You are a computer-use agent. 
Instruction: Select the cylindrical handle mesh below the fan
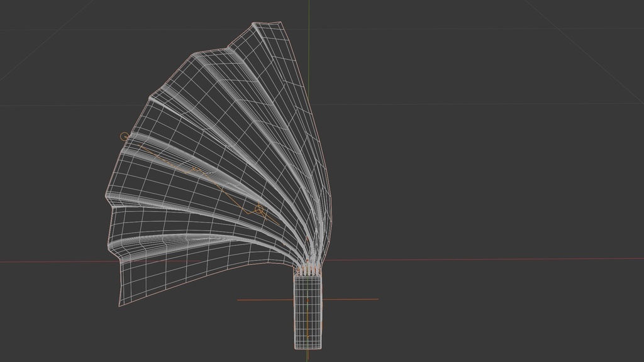point(308,312)
